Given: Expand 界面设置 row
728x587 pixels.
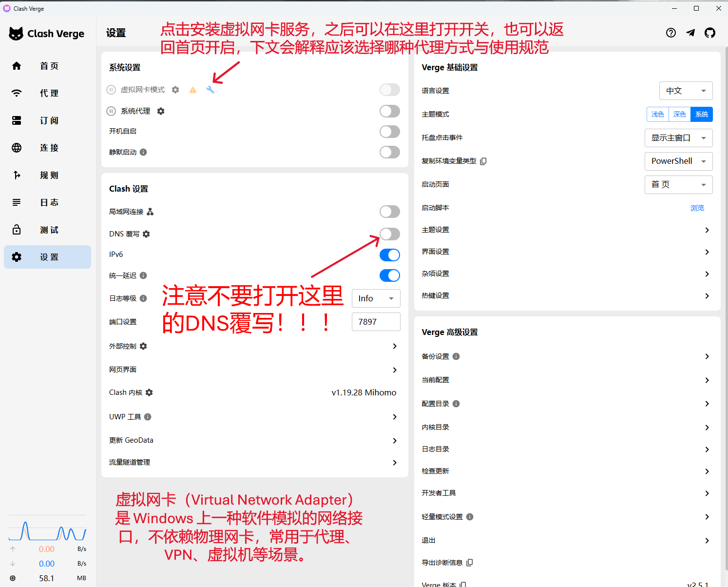Looking at the screenshot, I should tap(567, 252).
